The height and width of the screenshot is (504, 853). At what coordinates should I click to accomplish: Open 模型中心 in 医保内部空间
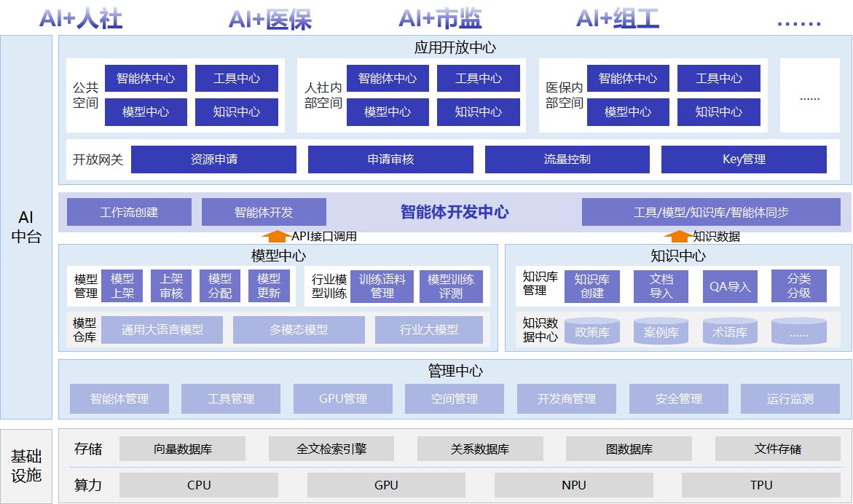(628, 112)
